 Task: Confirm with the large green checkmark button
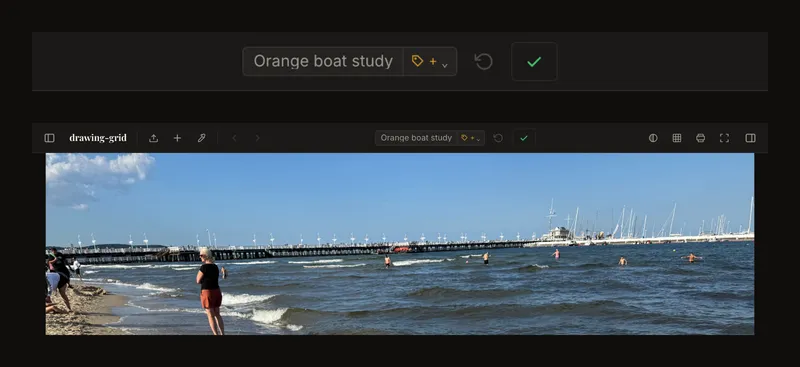534,62
